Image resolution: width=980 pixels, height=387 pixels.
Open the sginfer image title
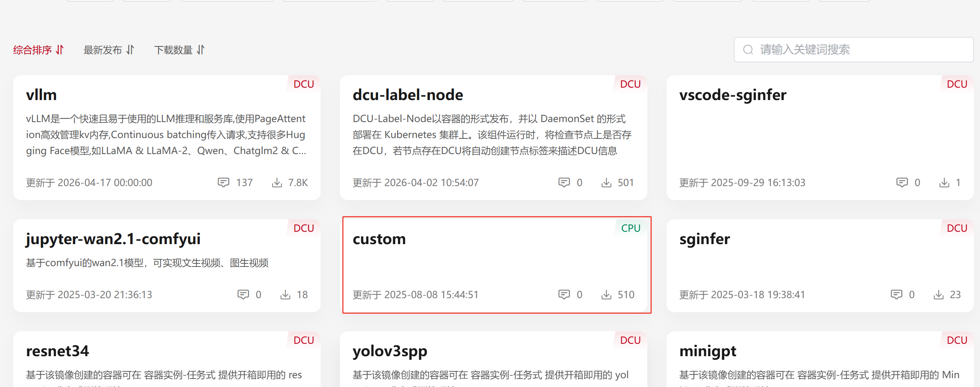coord(705,239)
